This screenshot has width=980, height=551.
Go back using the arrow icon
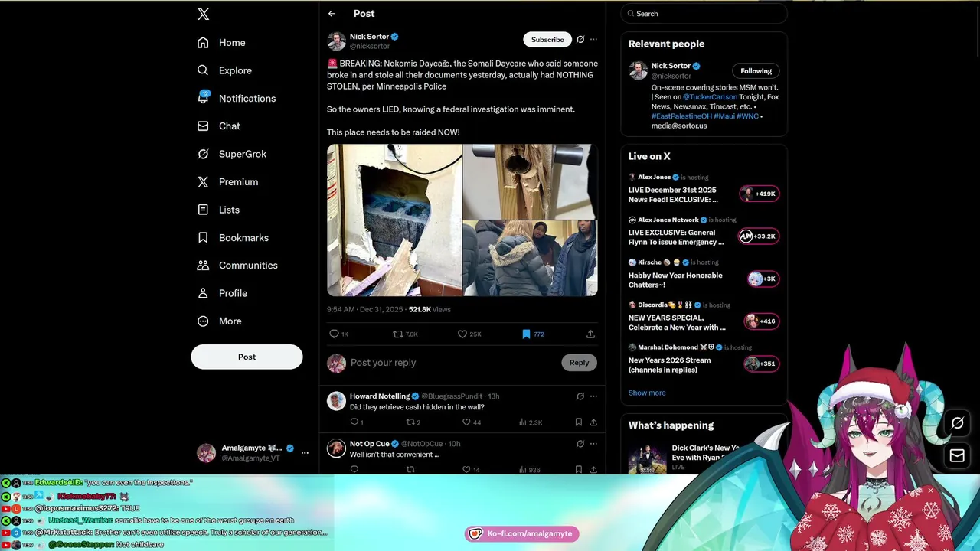click(x=332, y=14)
